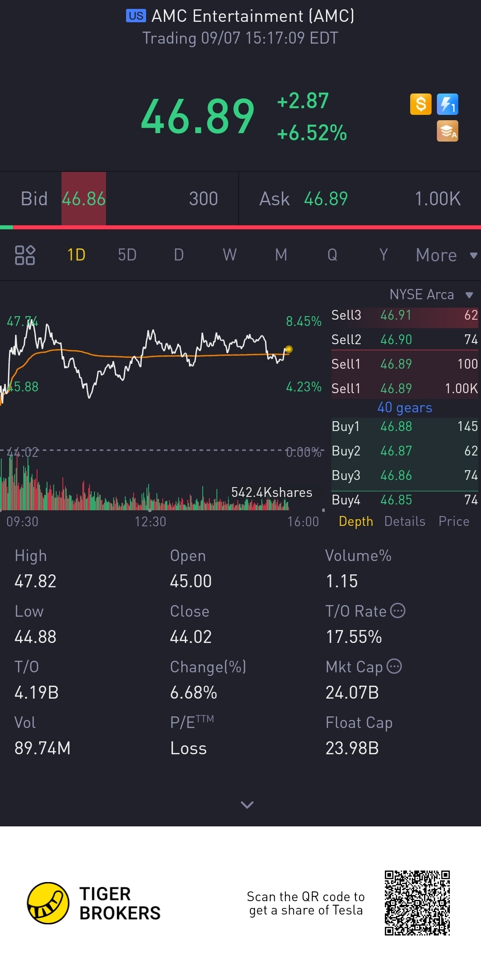Viewport: 481px width, 980px height.
Task: Switch to the W weekly chart
Action: point(230,255)
